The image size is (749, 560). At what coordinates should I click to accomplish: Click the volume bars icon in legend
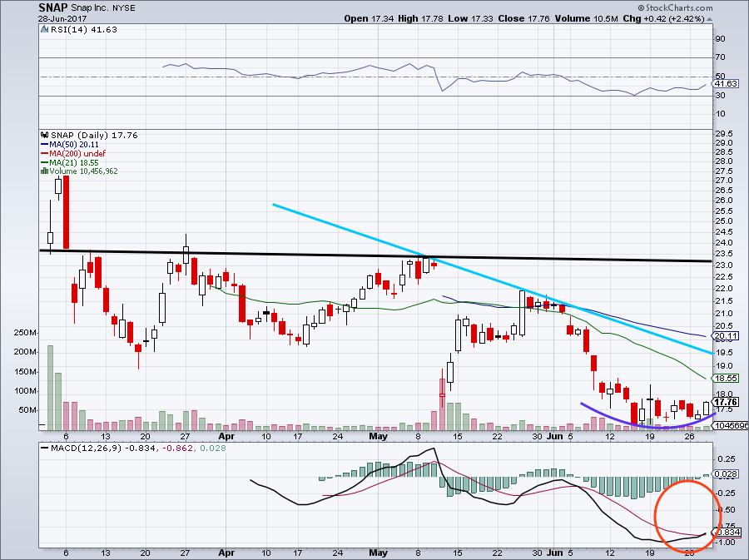[x=44, y=171]
